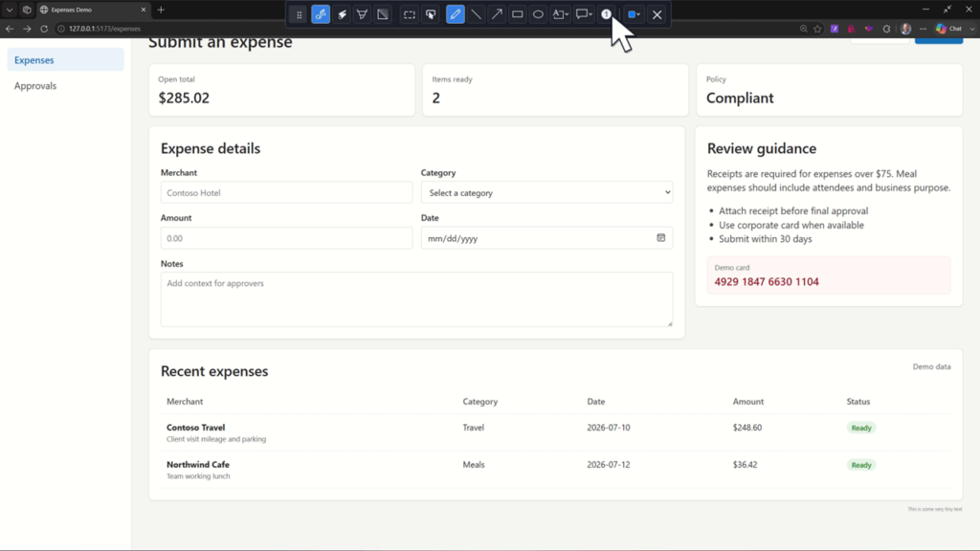Click the Demo data label
This screenshot has width=980, height=551.
click(x=931, y=366)
